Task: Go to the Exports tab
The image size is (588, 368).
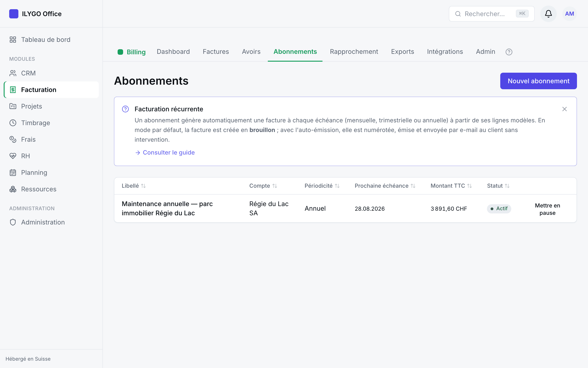Action: (x=402, y=52)
